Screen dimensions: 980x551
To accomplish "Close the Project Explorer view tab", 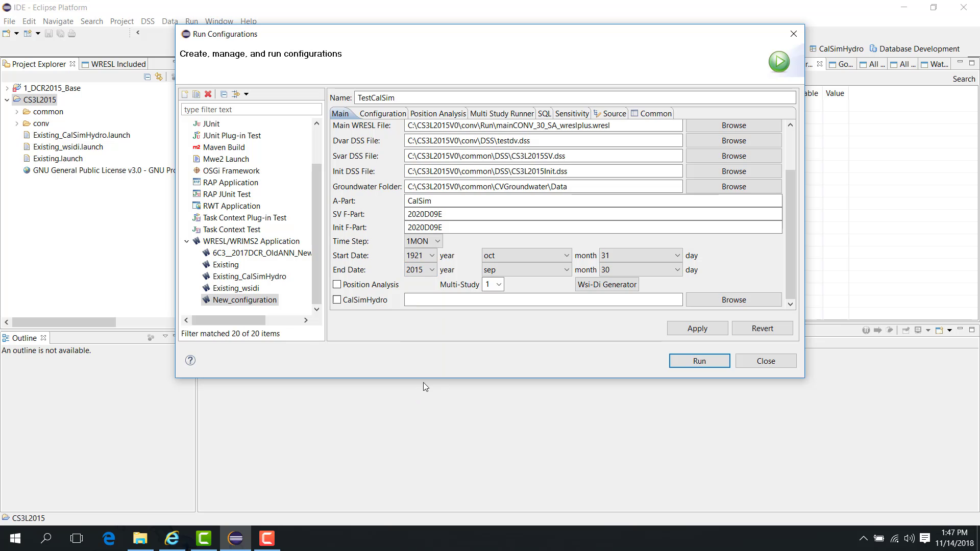I will point(72,64).
